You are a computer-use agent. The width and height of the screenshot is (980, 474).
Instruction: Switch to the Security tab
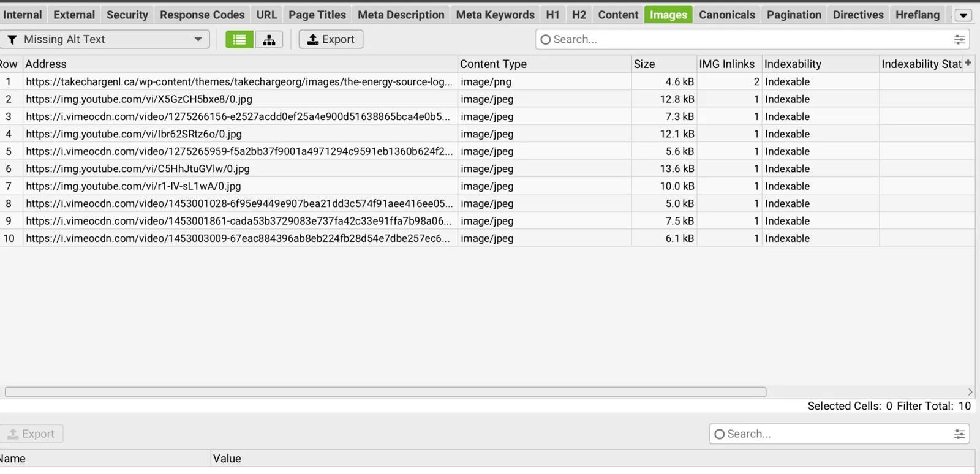(x=127, y=15)
